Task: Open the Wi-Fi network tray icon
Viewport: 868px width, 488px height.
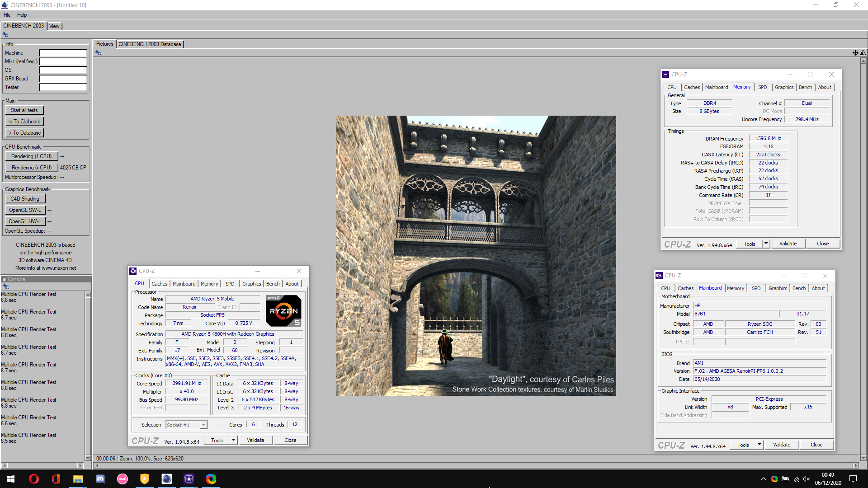Action: coord(796,479)
